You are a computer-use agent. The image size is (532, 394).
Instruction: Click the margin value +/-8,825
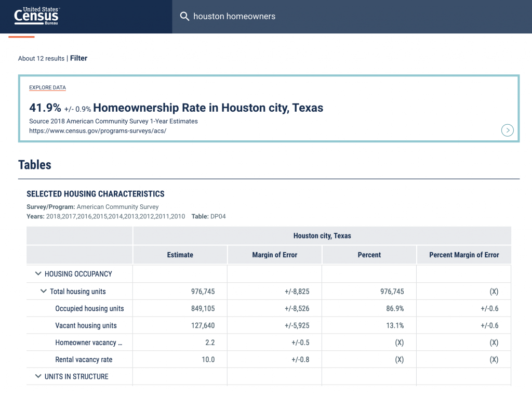(297, 292)
